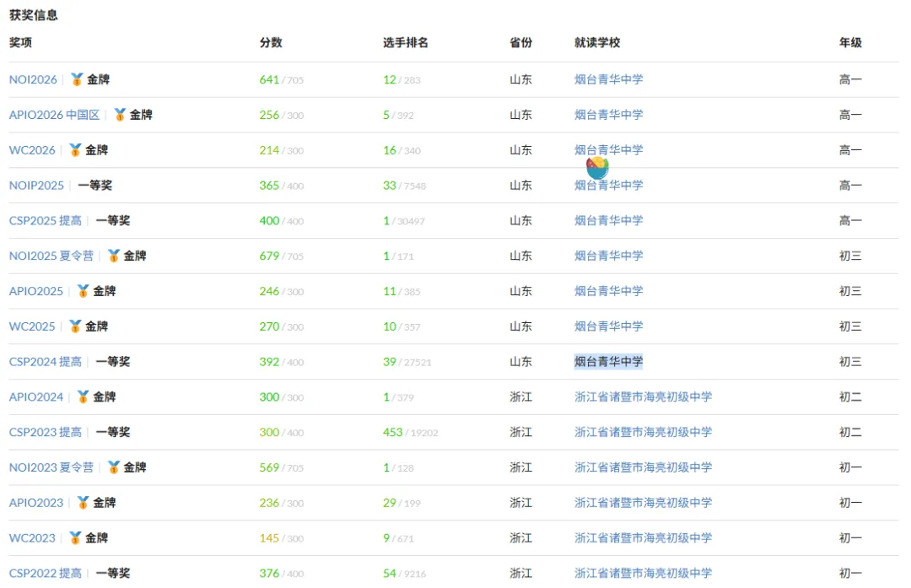This screenshot has height=588, width=911.
Task: Open 浙江省诸暨市海亮初级中学 link in APIO2023 row
Action: click(643, 503)
